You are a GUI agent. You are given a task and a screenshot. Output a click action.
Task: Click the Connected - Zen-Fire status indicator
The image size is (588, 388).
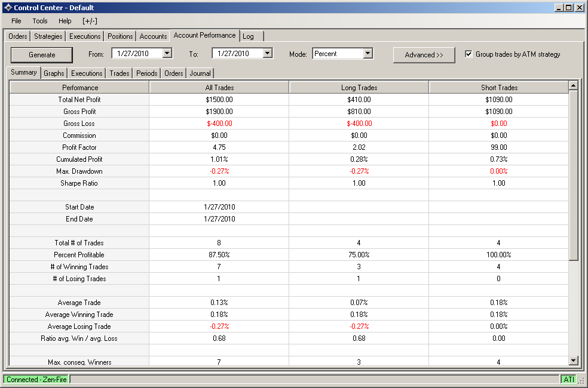click(x=36, y=380)
